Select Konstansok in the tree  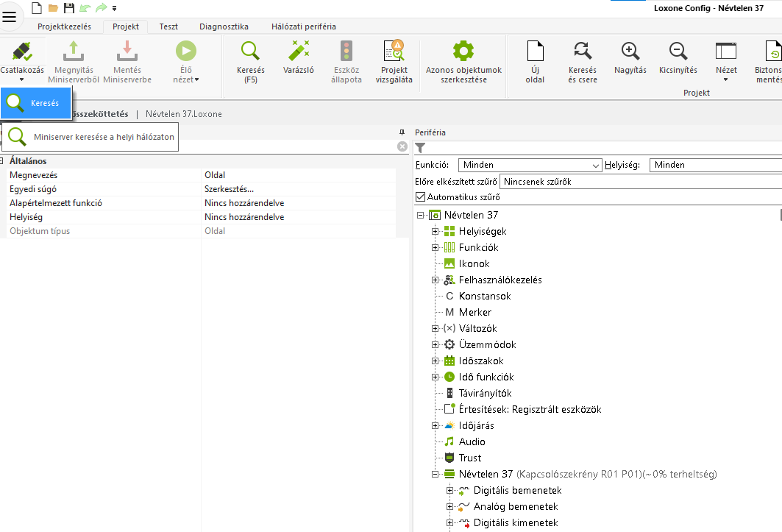pos(485,296)
